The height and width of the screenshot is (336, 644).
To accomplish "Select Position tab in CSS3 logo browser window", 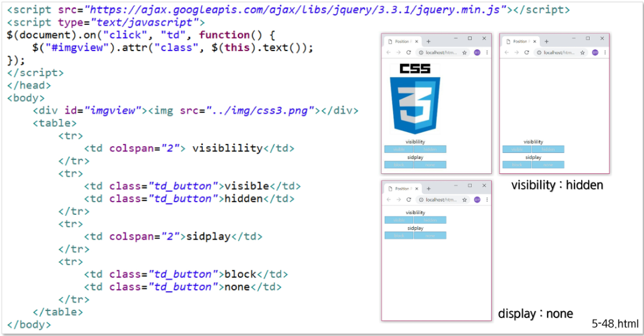I will click(402, 41).
